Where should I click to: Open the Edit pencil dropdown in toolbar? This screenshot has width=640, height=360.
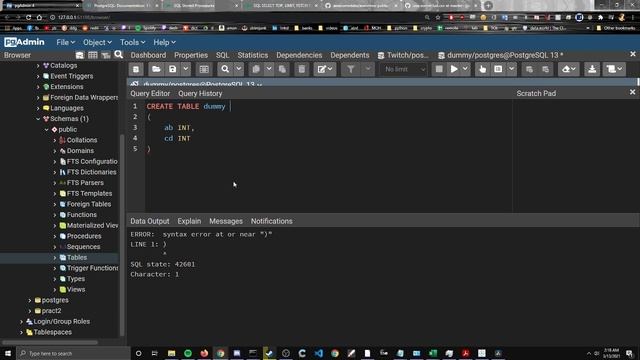(x=325, y=69)
